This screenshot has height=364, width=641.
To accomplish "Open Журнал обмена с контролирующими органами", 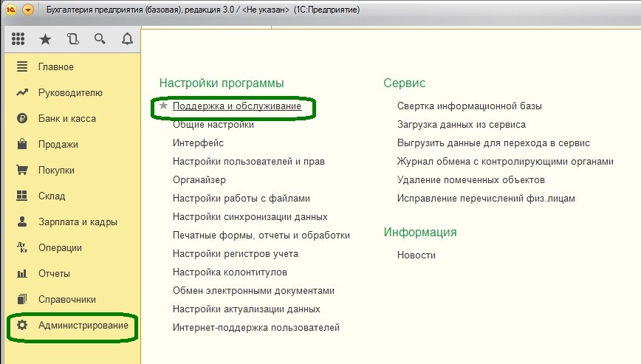I will (505, 162).
